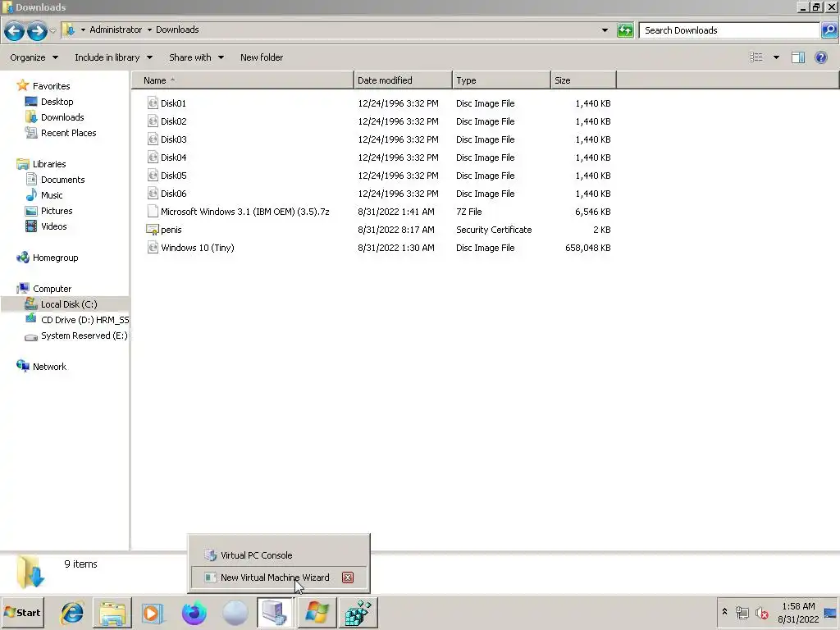Refresh the Downloads folder view
Screen dimensions: 840x630
coord(625,30)
